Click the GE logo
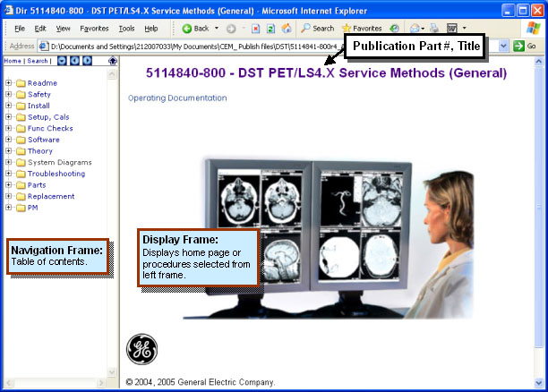548x392 pixels. point(141,349)
